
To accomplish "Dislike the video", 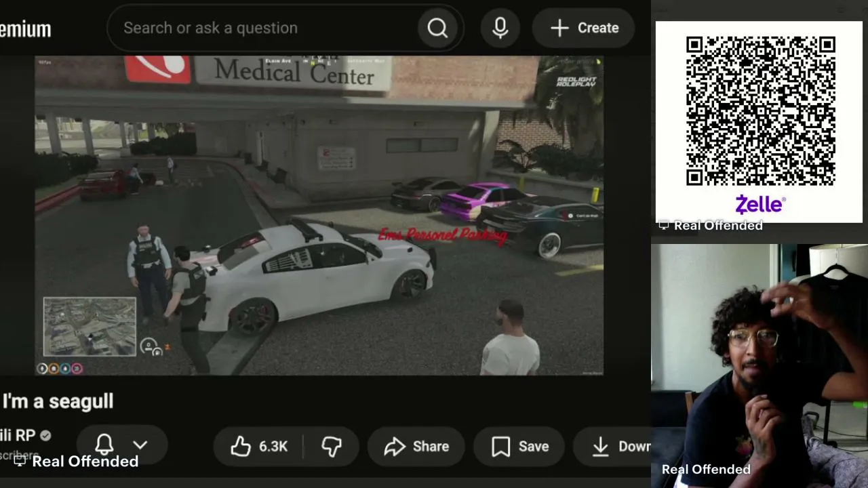I will 332,446.
